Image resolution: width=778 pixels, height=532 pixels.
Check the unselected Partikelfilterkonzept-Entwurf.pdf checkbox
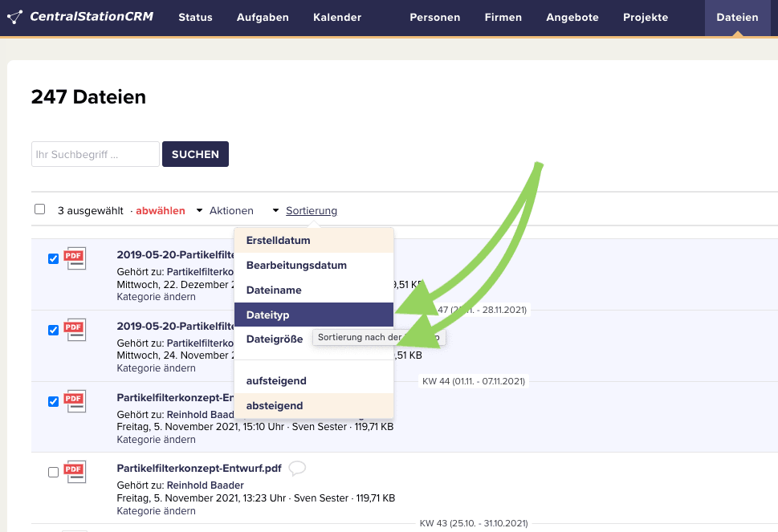pyautogui.click(x=54, y=473)
